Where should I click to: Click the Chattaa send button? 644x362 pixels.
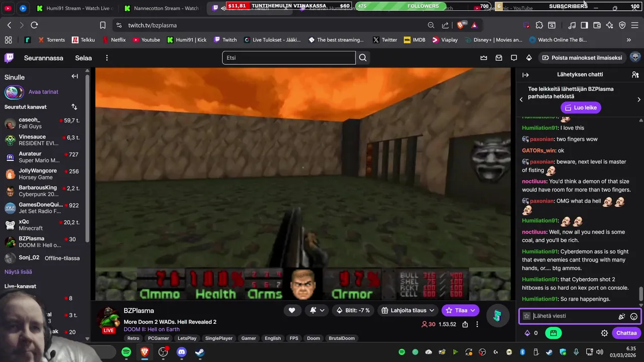(626, 333)
